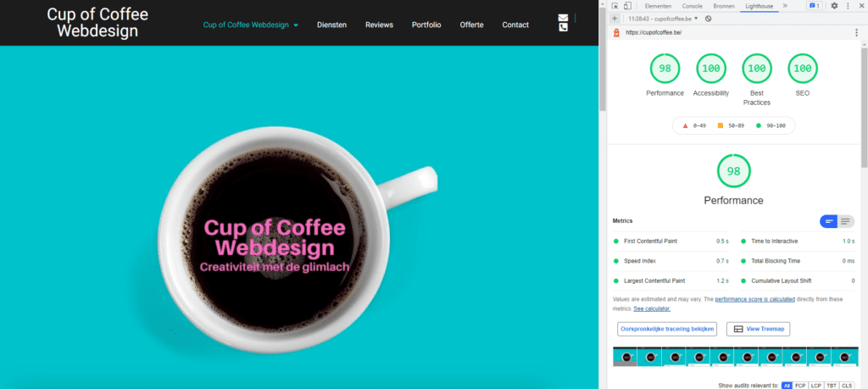Filter audits by LCP
The image size is (868, 389).
(x=816, y=385)
